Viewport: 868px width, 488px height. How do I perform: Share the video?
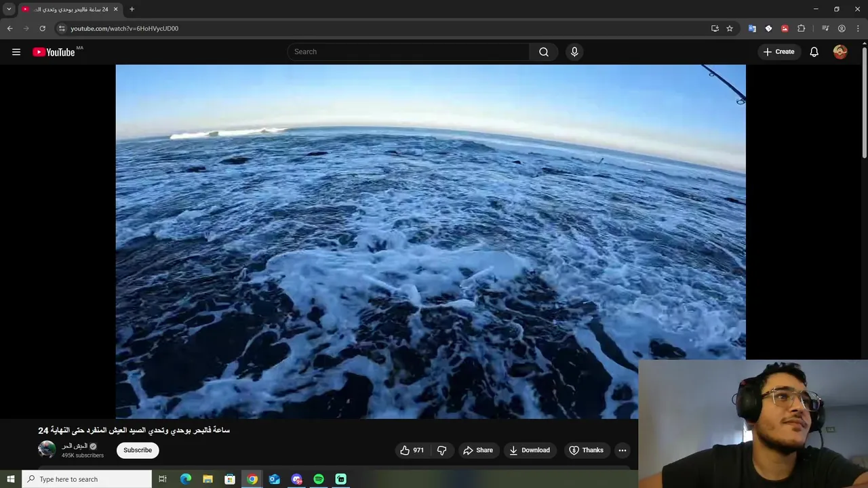(478, 450)
